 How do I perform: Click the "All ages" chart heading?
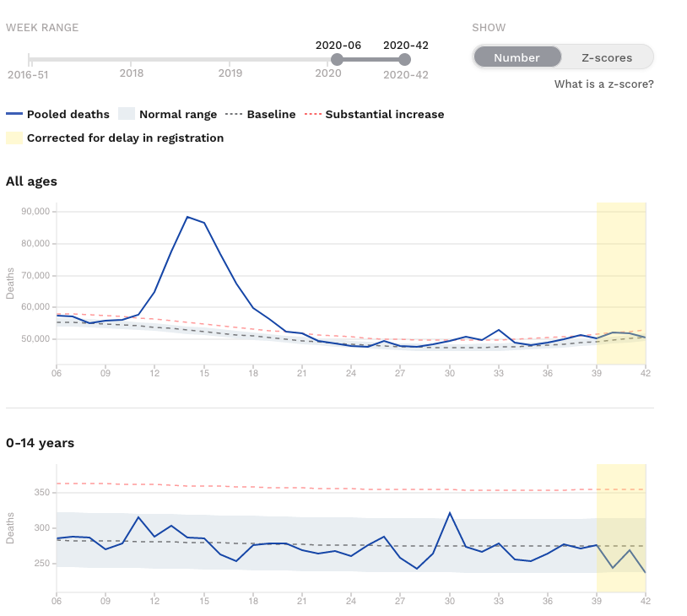click(31, 181)
